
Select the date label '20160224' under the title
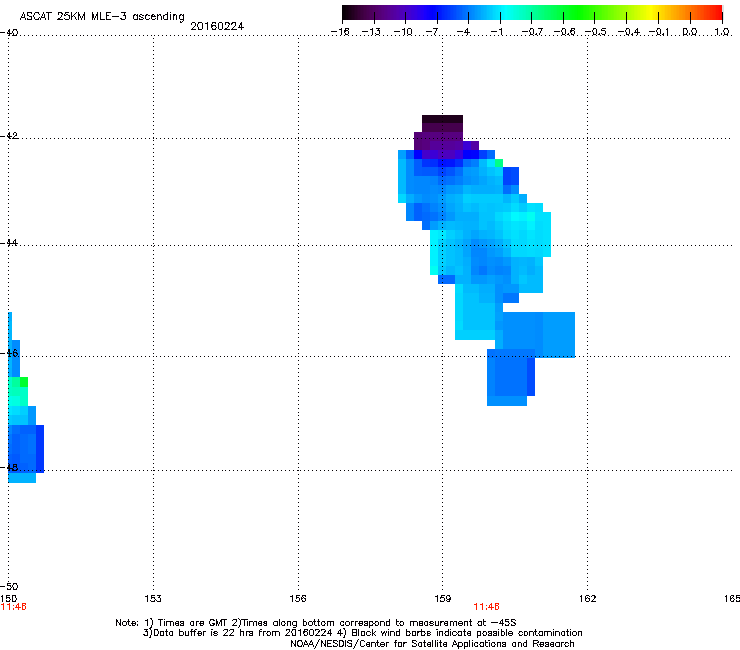(x=217, y=26)
